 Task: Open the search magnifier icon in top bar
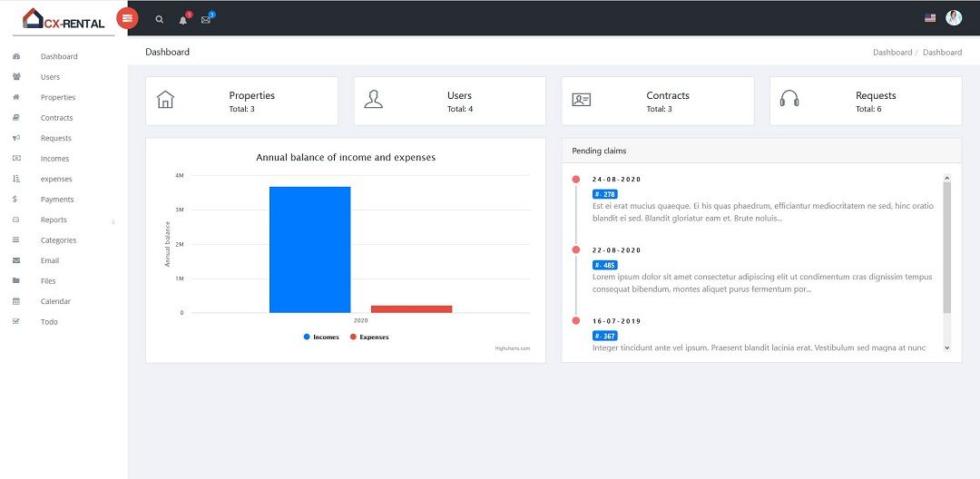pos(160,19)
